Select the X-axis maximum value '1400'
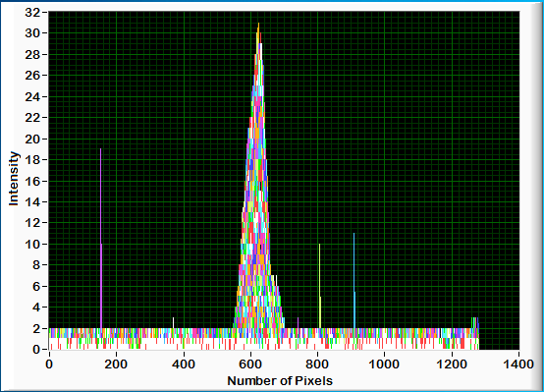This screenshot has width=544, height=392. 519,364
